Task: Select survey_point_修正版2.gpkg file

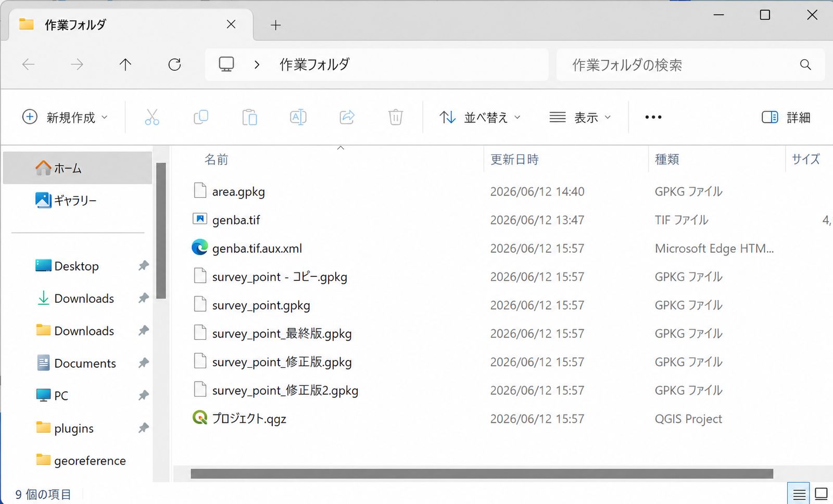Action: (x=285, y=390)
